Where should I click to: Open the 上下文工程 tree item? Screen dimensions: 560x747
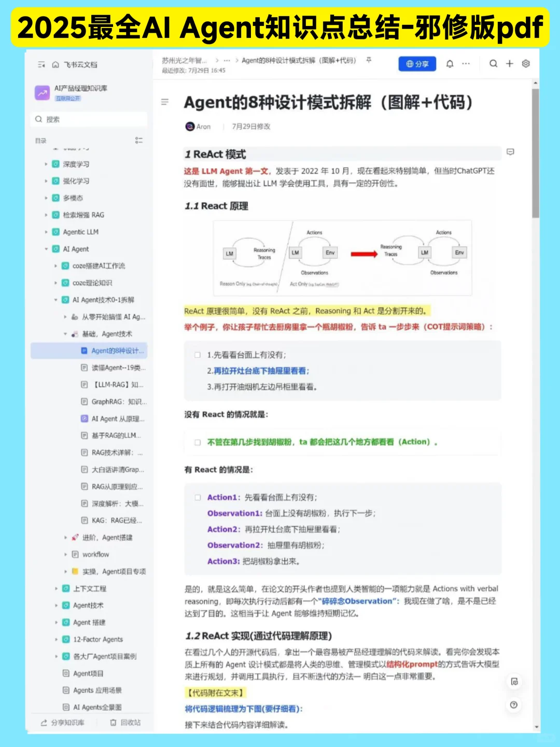coord(89,589)
